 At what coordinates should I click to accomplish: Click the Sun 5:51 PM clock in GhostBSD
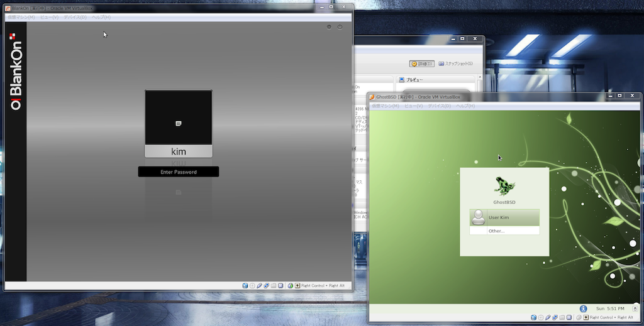[x=610, y=308]
